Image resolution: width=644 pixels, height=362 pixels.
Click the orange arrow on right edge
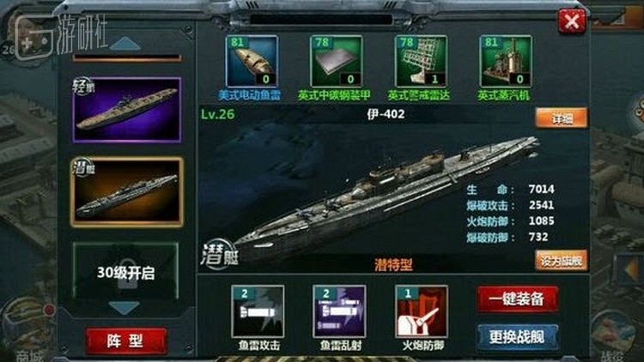coord(630,270)
